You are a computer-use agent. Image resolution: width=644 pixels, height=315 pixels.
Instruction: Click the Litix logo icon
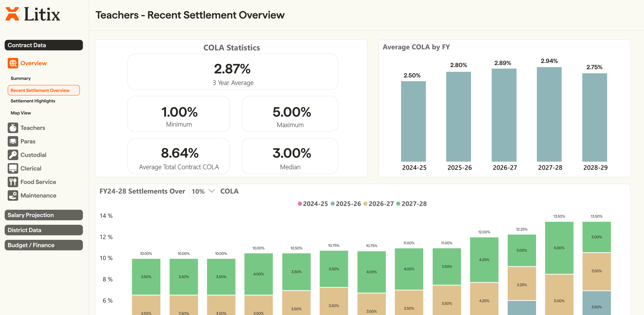coord(12,14)
